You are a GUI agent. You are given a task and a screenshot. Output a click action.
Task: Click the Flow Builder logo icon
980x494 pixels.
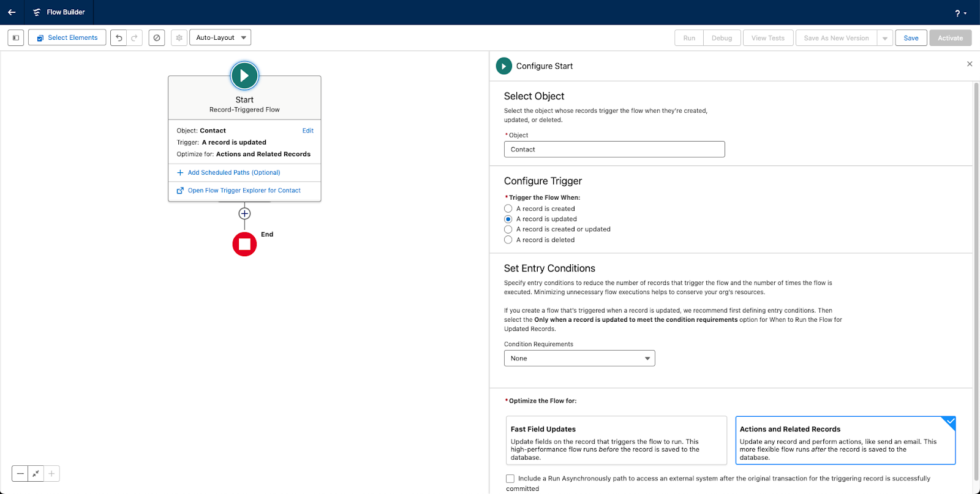(37, 12)
